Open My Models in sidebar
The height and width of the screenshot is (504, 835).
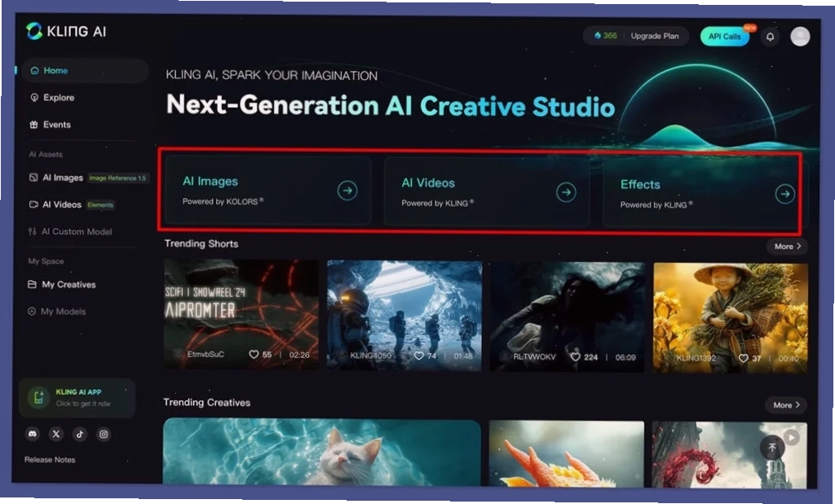pos(56,312)
